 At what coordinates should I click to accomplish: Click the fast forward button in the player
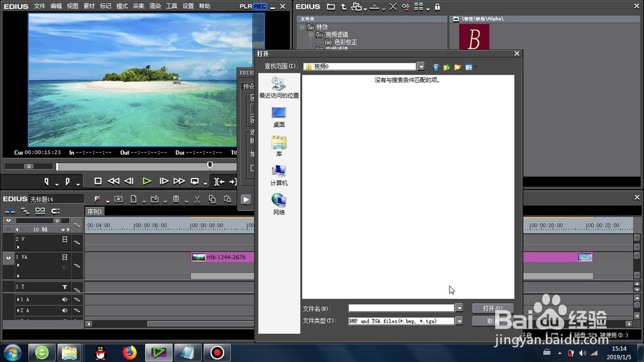179,181
